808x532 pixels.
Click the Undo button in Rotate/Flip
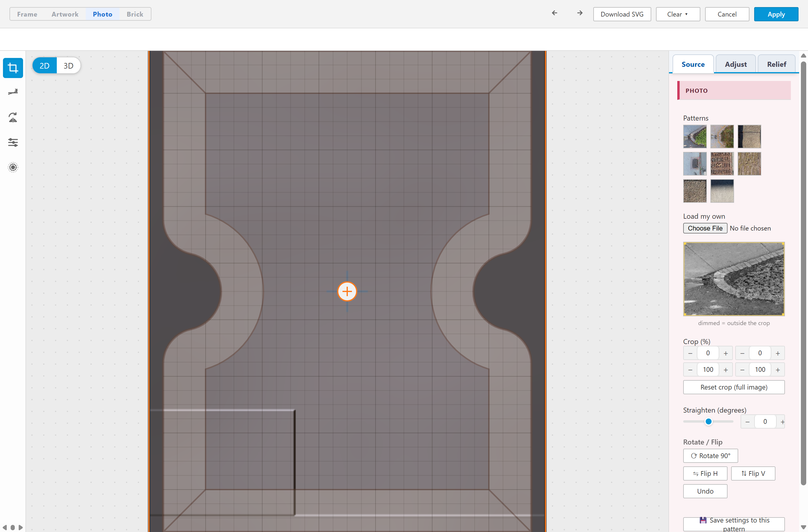(x=705, y=491)
